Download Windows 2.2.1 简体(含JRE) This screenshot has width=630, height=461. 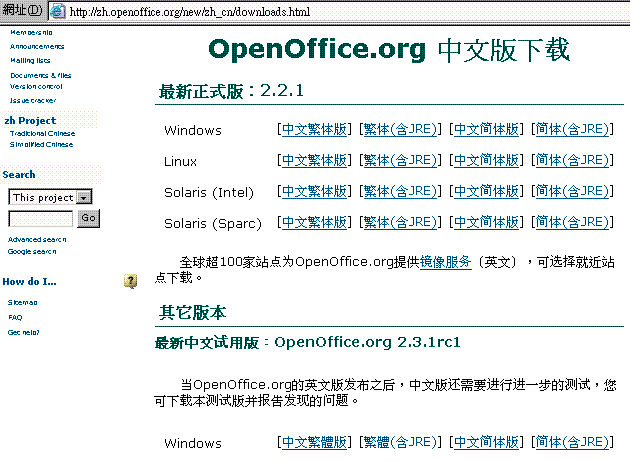[572, 129]
